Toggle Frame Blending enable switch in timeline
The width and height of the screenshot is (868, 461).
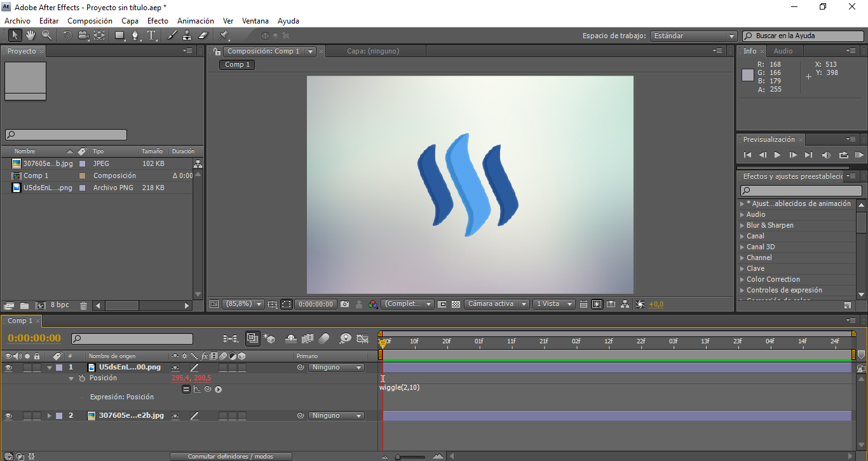[308, 338]
